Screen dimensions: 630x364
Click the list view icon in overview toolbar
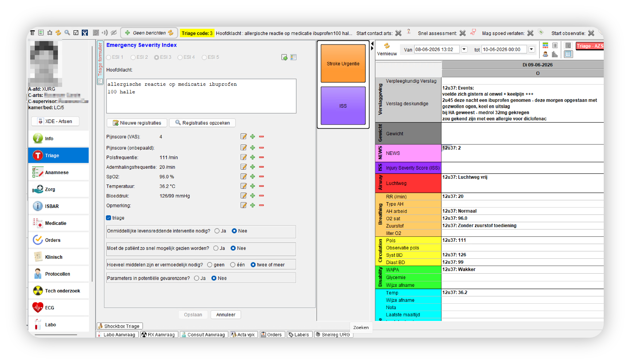click(555, 45)
